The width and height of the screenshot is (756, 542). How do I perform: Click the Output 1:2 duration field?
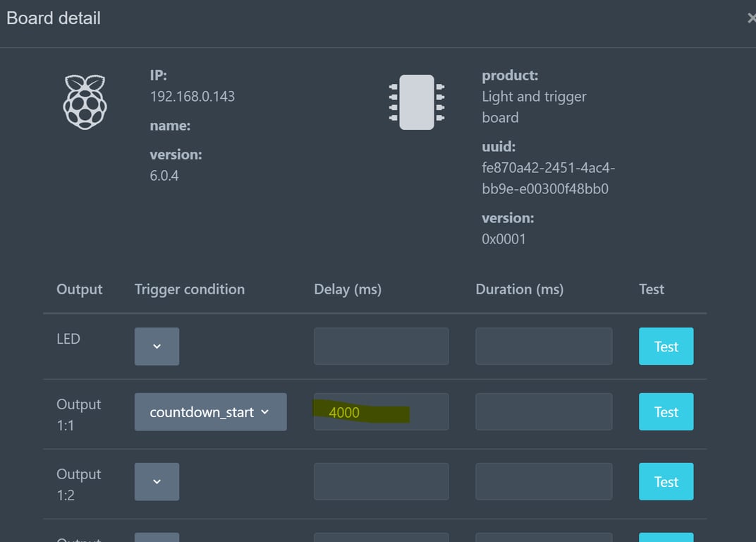[x=543, y=482]
